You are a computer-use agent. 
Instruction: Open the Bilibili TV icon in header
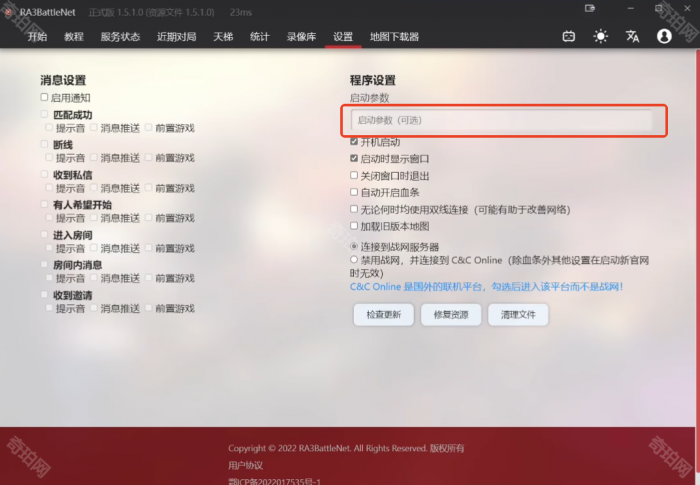point(569,36)
